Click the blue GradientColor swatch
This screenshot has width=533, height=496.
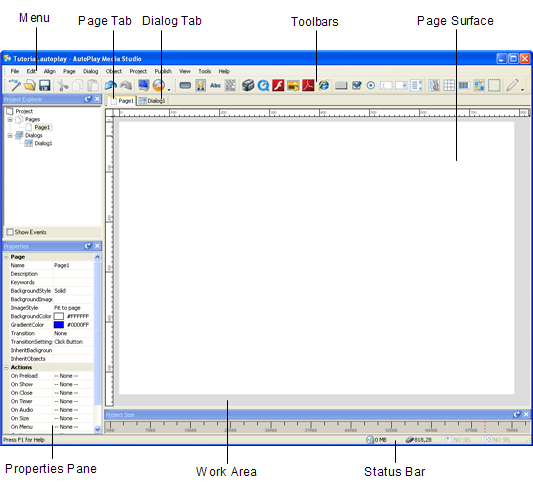click(59, 325)
